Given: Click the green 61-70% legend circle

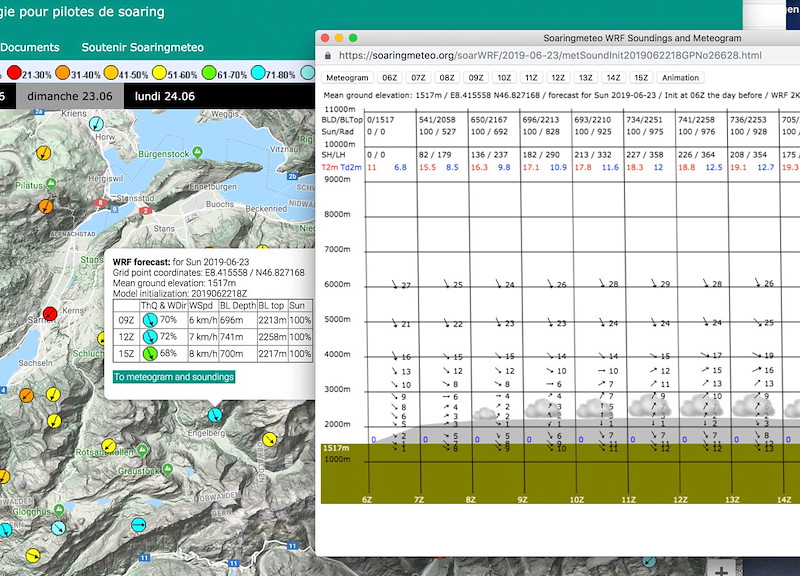Looking at the screenshot, I should [x=209, y=73].
